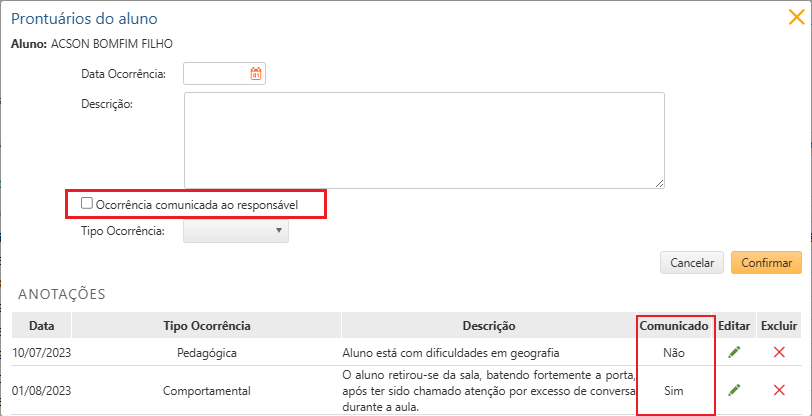Click inside the Descrição text area
812x416 pixels.
tap(424, 140)
